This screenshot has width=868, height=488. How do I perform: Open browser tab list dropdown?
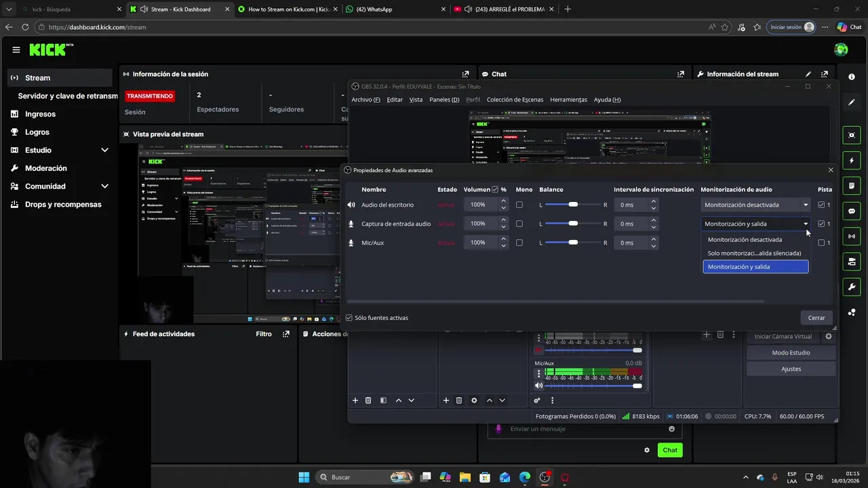9,9
